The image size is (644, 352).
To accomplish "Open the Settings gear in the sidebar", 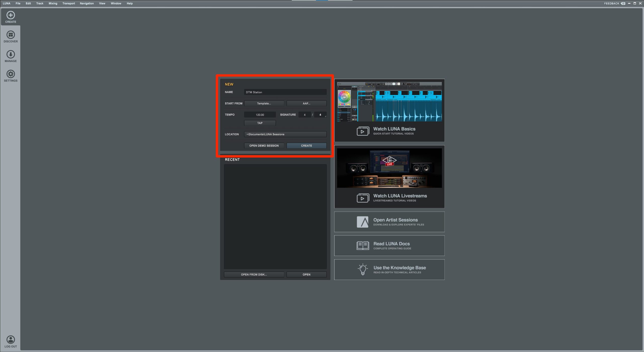I will pos(11,76).
